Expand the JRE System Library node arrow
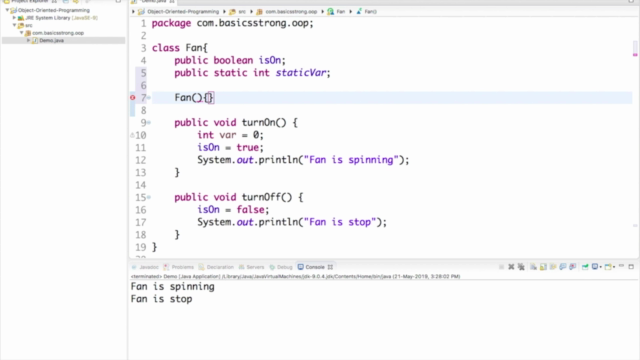Screen dimensions: 640x360 (x=14, y=18)
